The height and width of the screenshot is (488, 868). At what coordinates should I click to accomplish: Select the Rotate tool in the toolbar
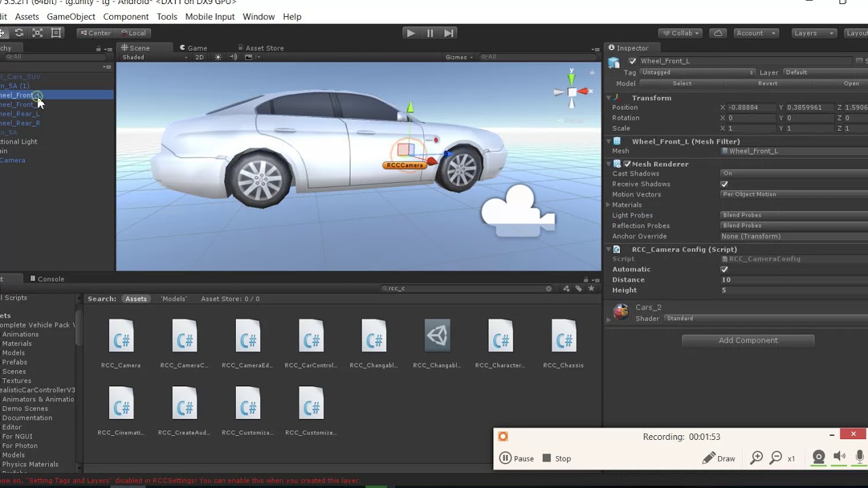coord(19,33)
